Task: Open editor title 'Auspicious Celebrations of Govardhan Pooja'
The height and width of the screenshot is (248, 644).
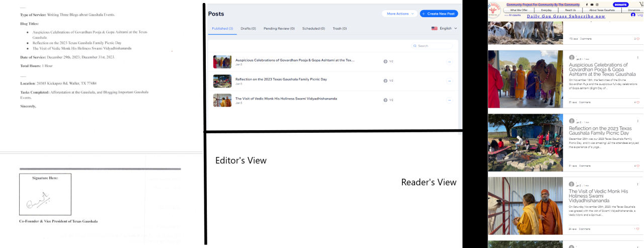Action: pyautogui.click(x=295, y=60)
